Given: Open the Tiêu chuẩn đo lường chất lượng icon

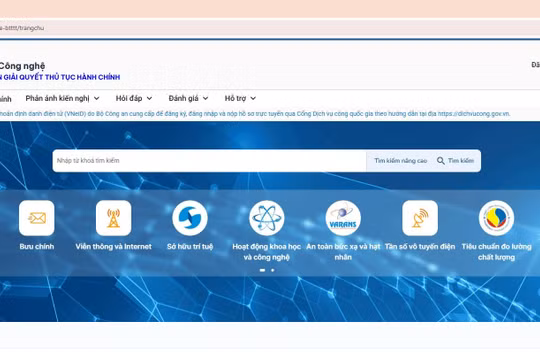Looking at the screenshot, I should click(x=496, y=218).
